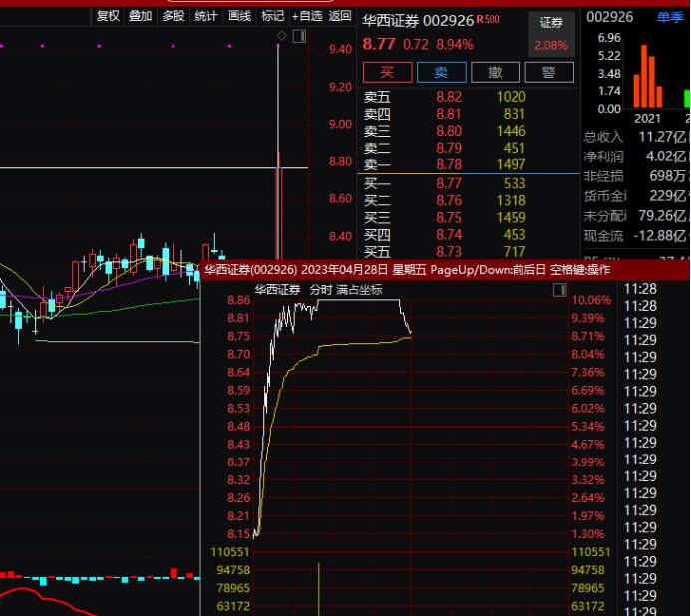
Task: Click the tall yellow volume bar
Action: (x=319, y=589)
